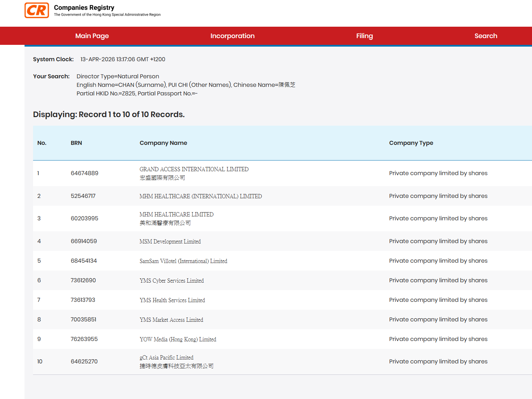Open the Main Page menu

[x=92, y=36]
